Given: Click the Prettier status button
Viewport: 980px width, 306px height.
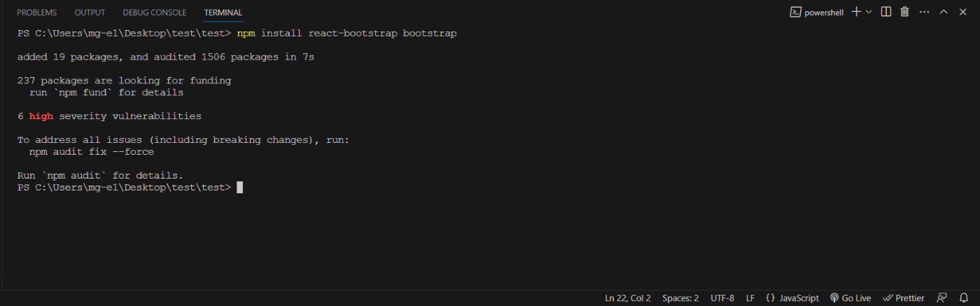Looking at the screenshot, I should 904,298.
